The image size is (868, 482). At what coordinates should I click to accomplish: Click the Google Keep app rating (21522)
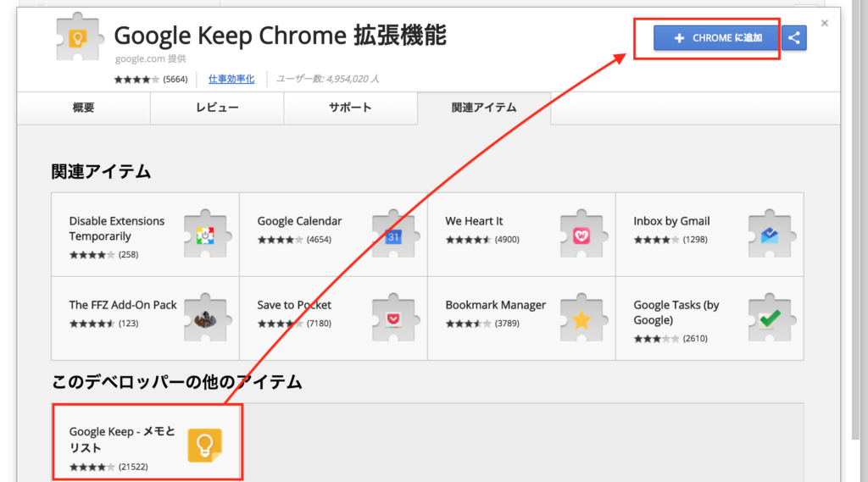tap(108, 467)
